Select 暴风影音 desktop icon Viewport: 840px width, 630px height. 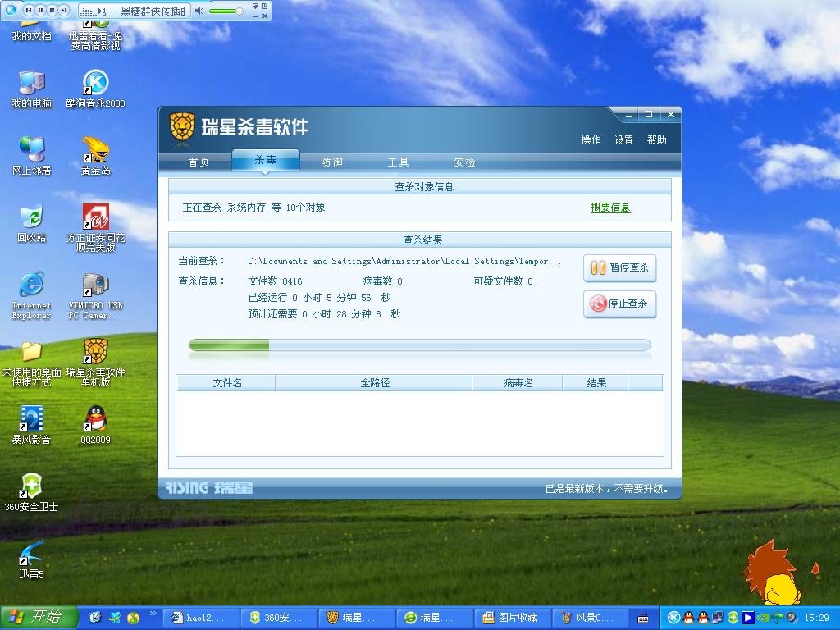point(32,426)
